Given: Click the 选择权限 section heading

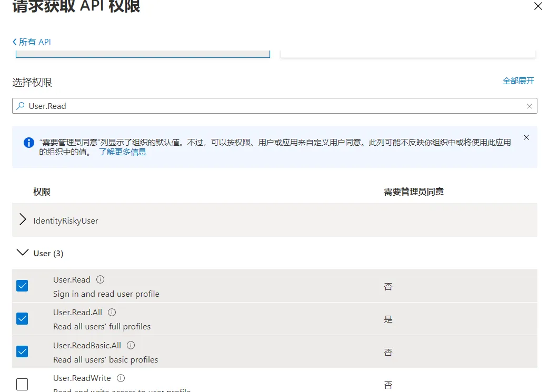Looking at the screenshot, I should pyautogui.click(x=32, y=82).
